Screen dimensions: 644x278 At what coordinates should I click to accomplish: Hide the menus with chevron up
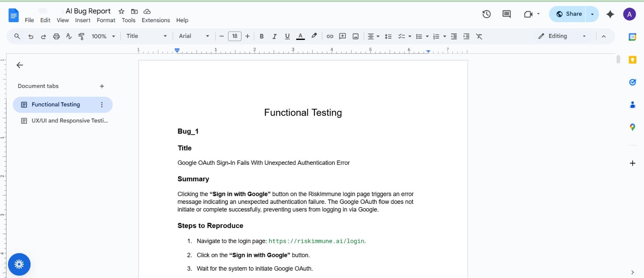pyautogui.click(x=604, y=36)
